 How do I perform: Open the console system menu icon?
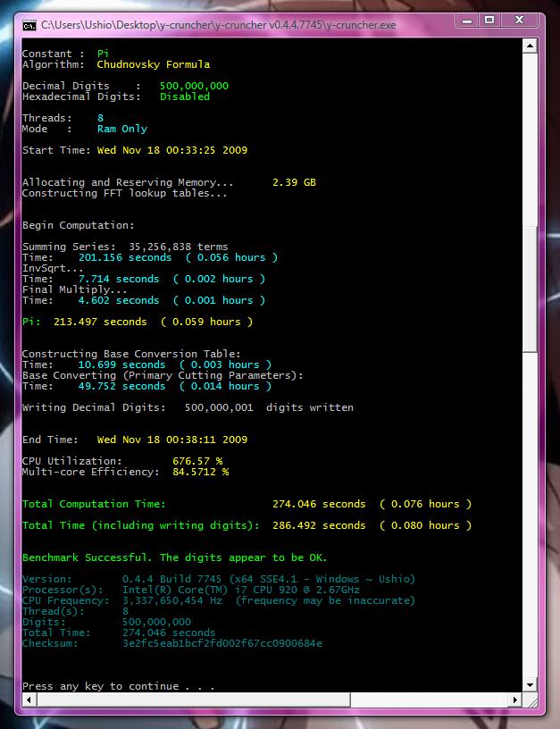(29, 24)
